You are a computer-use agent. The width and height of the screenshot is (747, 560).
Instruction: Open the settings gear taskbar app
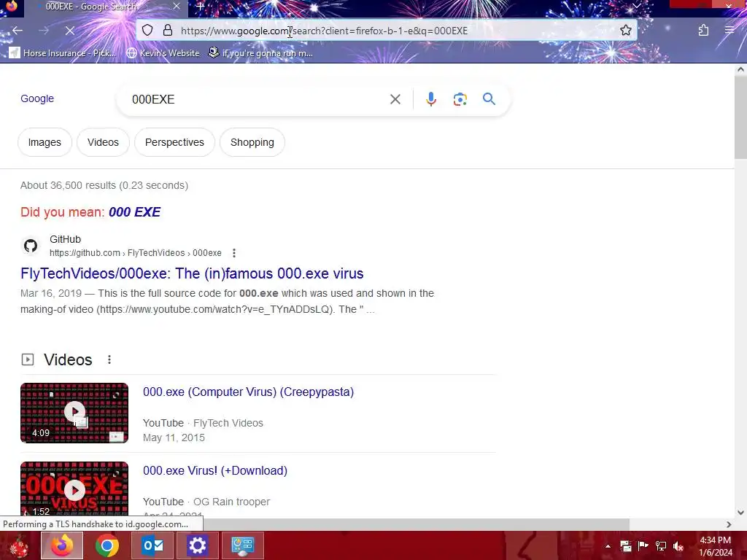(x=197, y=545)
